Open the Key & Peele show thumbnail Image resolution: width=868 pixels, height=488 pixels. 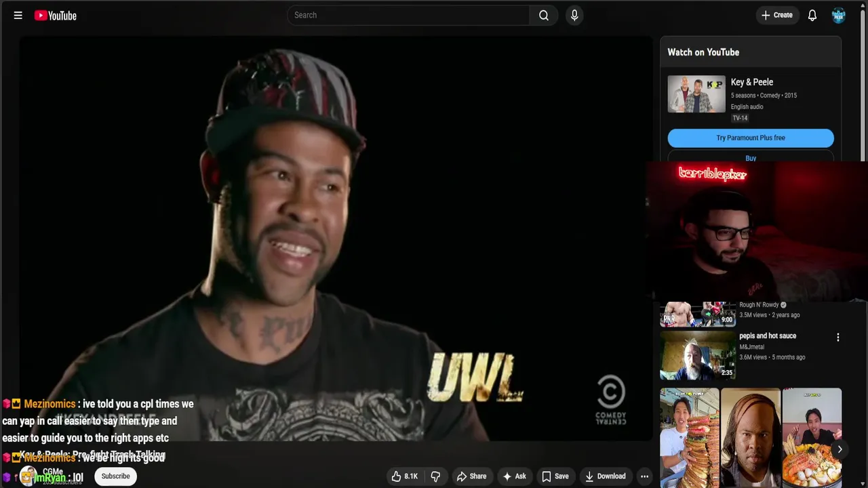pyautogui.click(x=696, y=94)
